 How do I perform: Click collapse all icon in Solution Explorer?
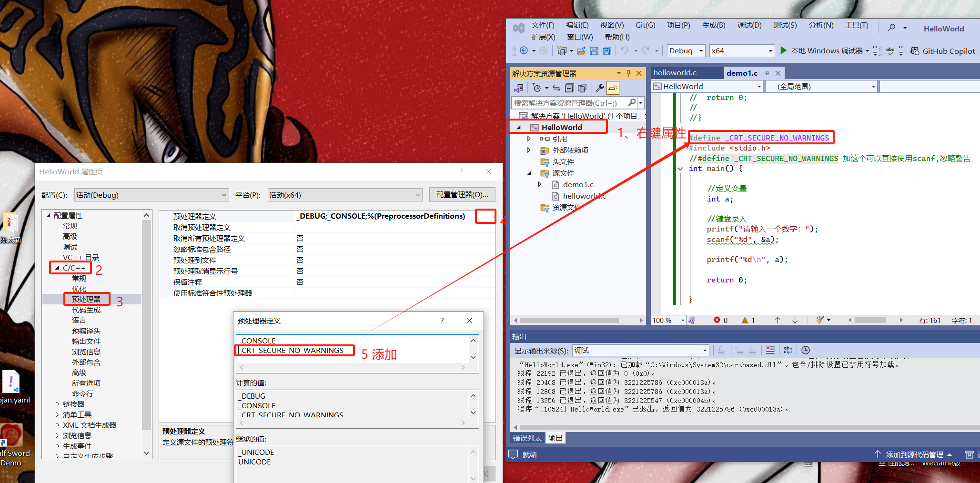569,88
